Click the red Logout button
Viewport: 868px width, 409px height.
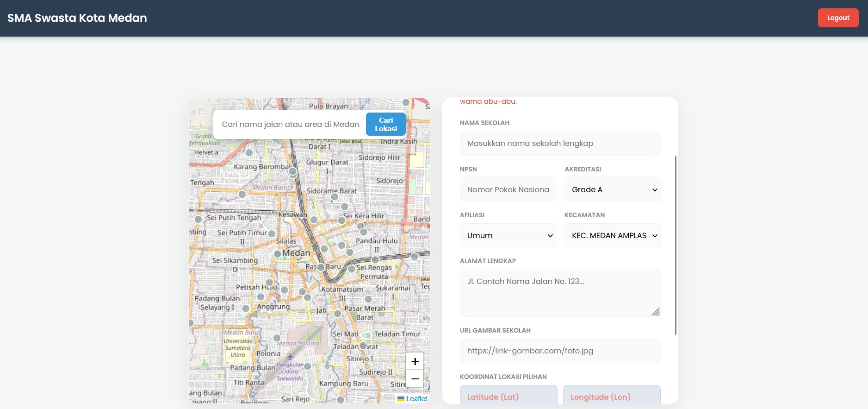838,18
